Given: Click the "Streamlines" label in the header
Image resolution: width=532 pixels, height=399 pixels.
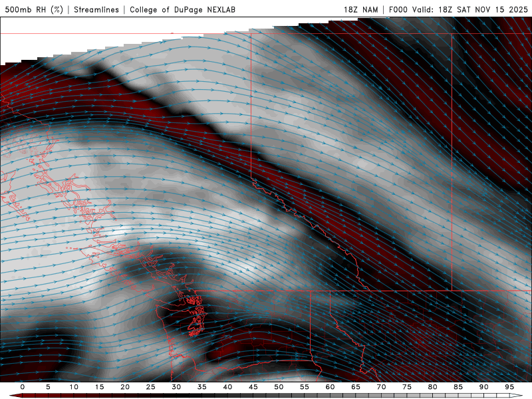Looking at the screenshot, I should pos(96,9).
